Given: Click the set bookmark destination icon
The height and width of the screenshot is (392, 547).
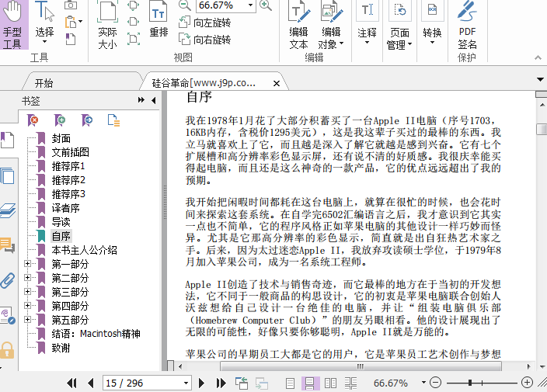Looking at the screenshot, I should tap(86, 120).
